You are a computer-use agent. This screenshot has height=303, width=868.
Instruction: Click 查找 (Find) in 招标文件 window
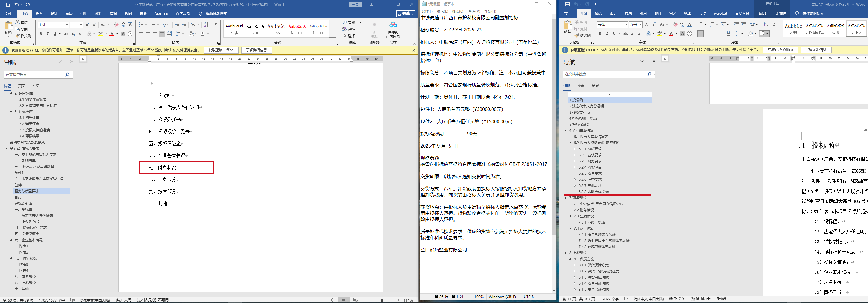(349, 22)
